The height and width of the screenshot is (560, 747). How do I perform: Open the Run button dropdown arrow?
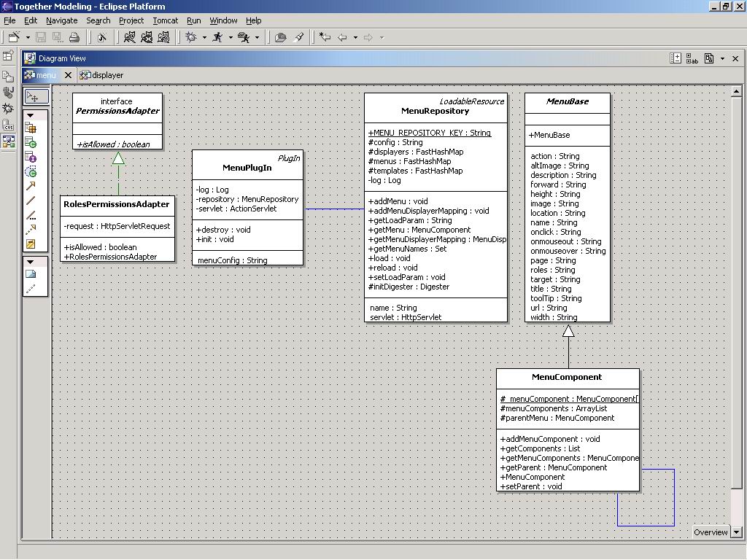231,37
